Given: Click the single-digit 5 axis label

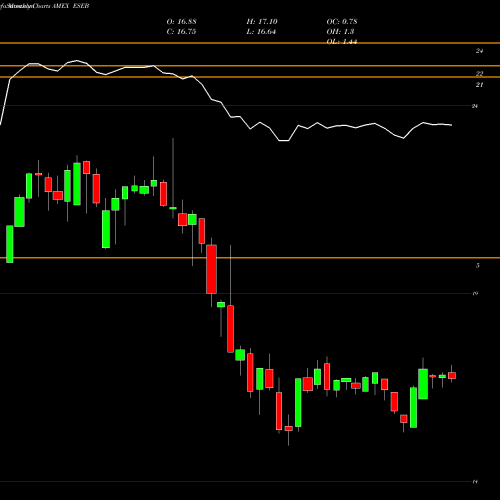Looking at the screenshot, I should pos(478,265).
